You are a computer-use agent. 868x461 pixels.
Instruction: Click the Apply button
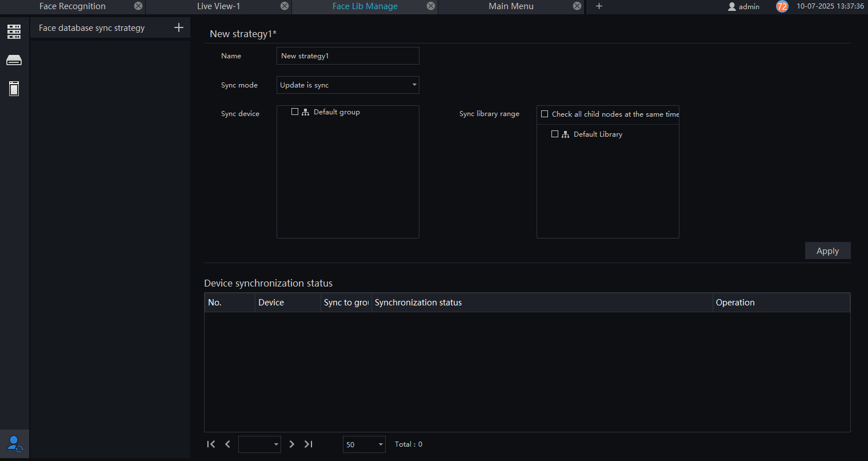coord(828,251)
